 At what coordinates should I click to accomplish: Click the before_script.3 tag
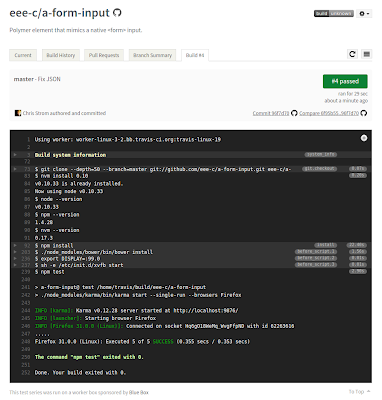click(316, 265)
